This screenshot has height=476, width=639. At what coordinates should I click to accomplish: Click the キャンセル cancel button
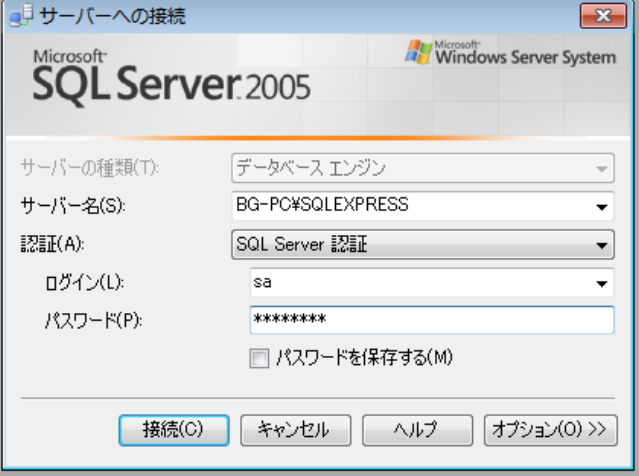pos(295,430)
